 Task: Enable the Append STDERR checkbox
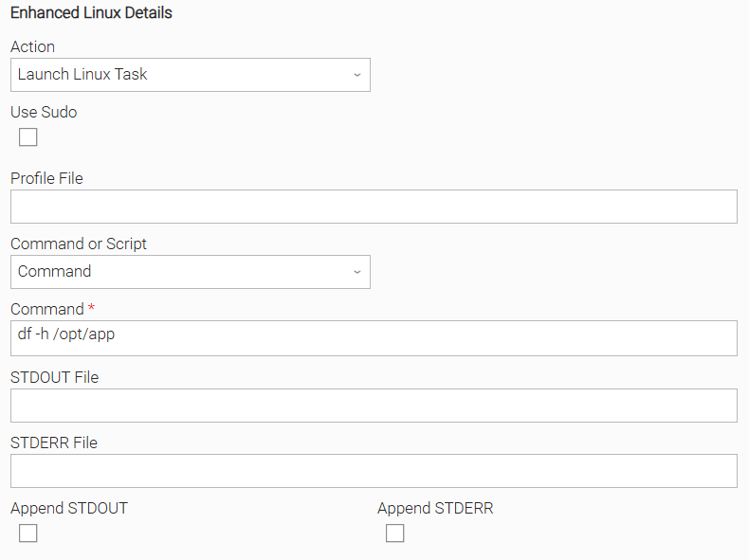[x=394, y=533]
